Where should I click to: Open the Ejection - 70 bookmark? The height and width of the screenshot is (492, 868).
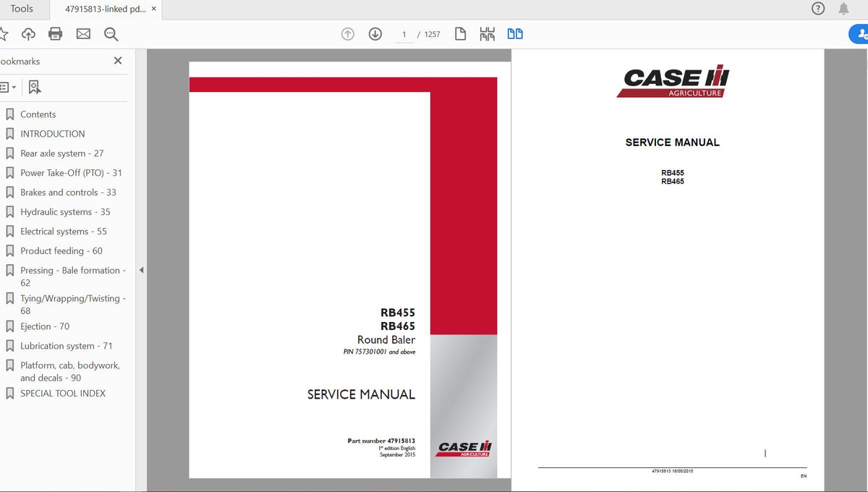(x=45, y=326)
